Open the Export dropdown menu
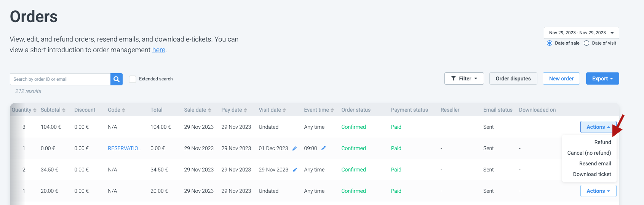Viewport: 644px width, 205px height. click(x=602, y=78)
